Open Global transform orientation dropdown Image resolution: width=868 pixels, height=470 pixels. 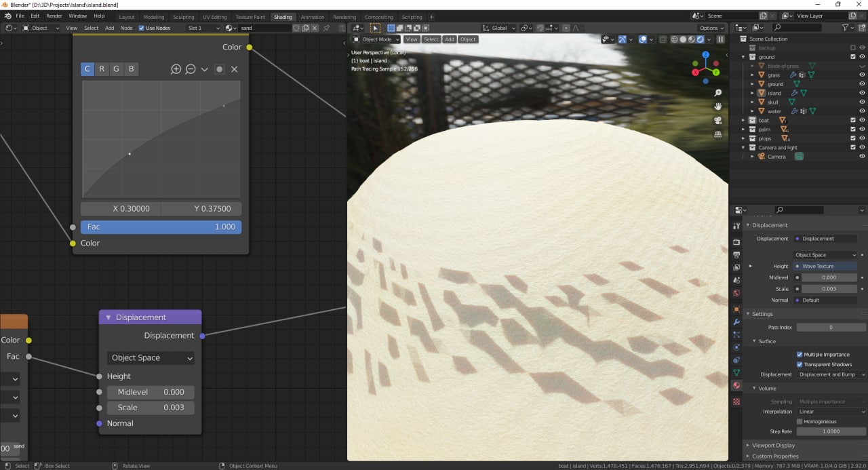(x=499, y=28)
